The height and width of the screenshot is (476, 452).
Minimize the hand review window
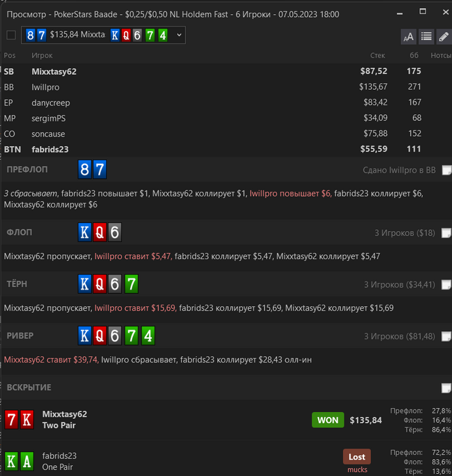[x=400, y=14]
